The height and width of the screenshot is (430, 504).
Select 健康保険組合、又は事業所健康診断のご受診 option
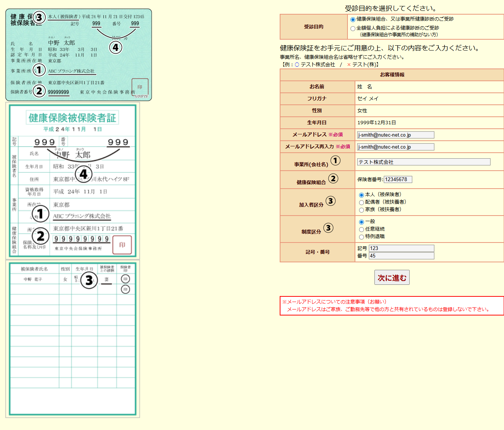[353, 19]
